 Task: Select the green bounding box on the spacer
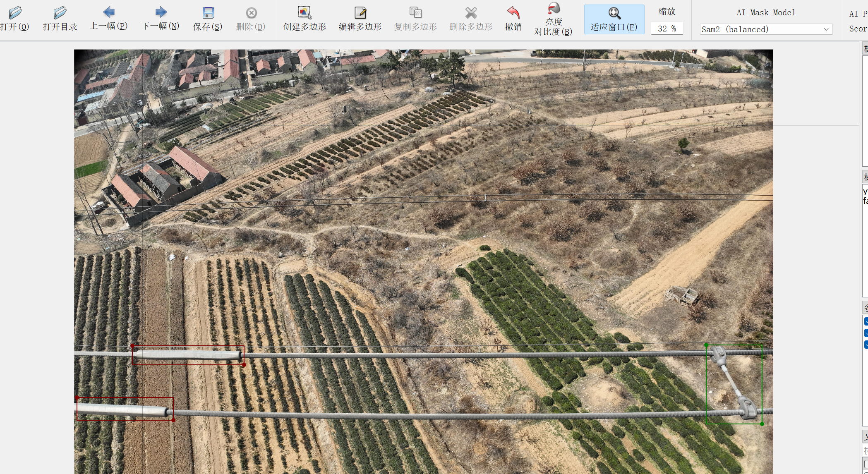coord(734,384)
